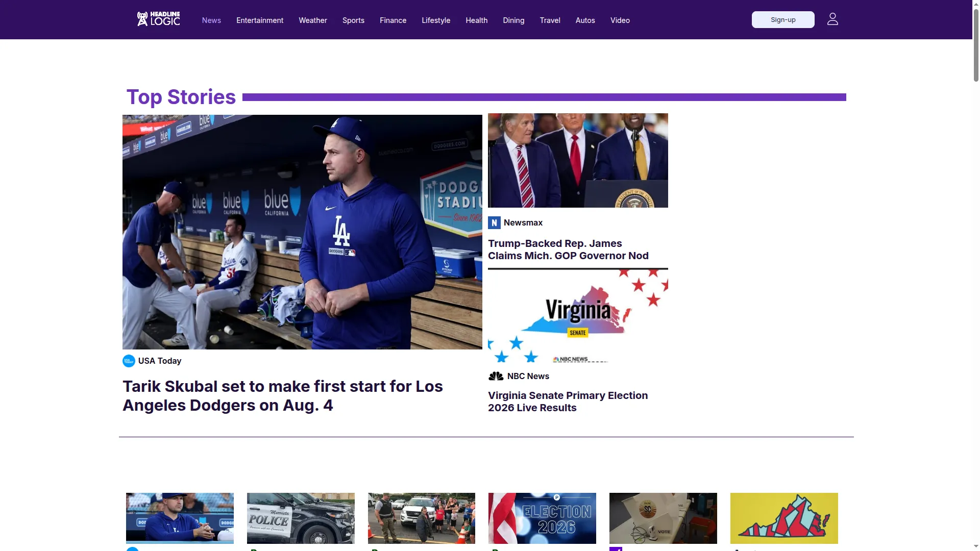Open the Trump podium story image
Viewport: 980px width, 551px height.
coord(578,160)
